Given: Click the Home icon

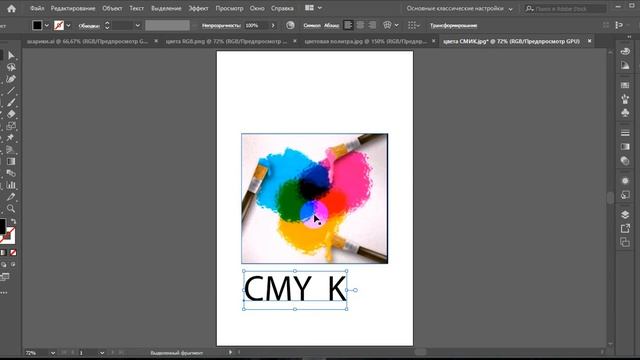Looking at the screenshot, I should coord(11,8).
